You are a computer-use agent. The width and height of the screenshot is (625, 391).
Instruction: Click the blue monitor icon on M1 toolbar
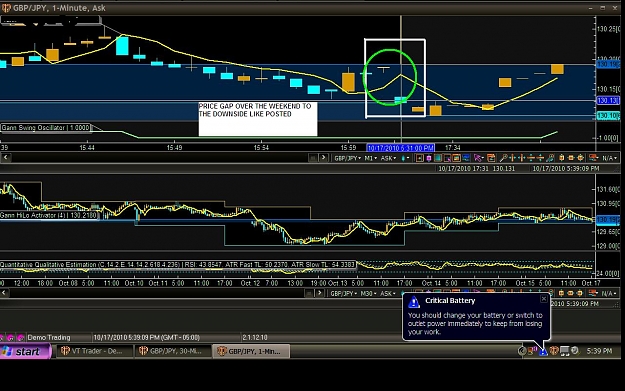[x=466, y=158]
